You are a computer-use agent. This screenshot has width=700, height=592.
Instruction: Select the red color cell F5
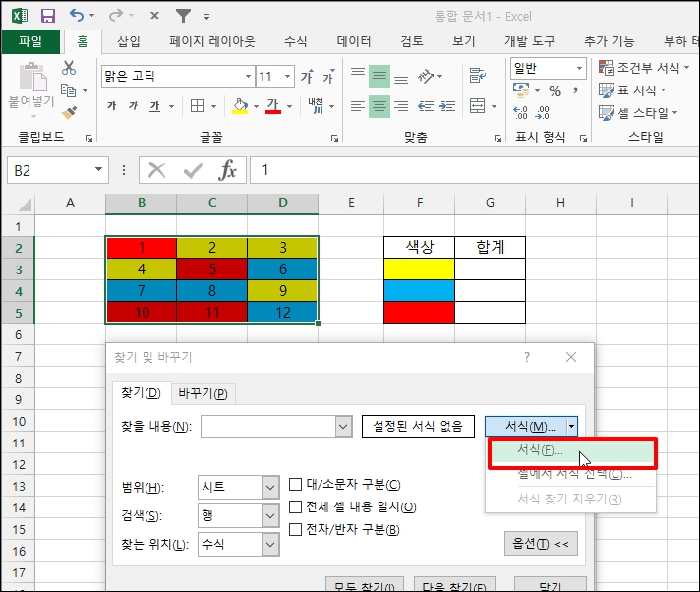pyautogui.click(x=419, y=312)
